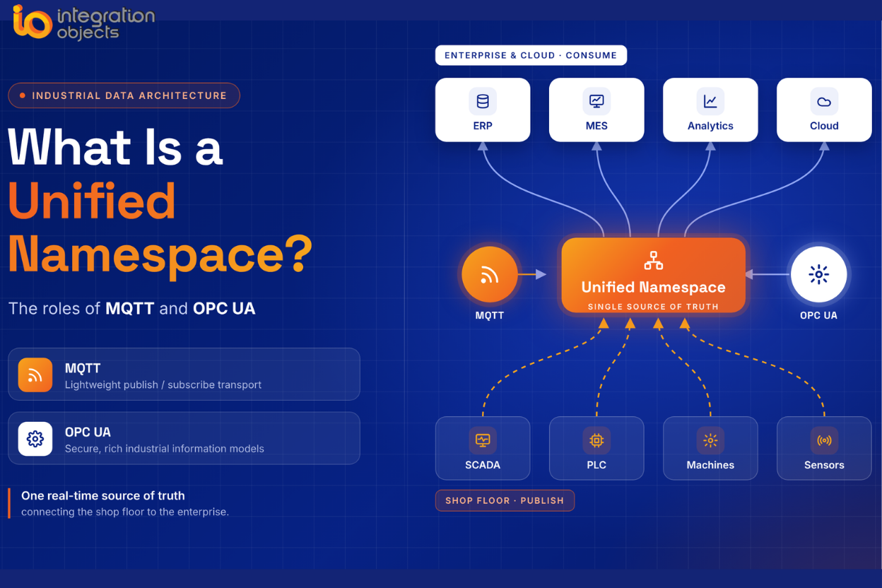882x588 pixels.
Task: Click the ERP database icon
Action: [x=483, y=102]
